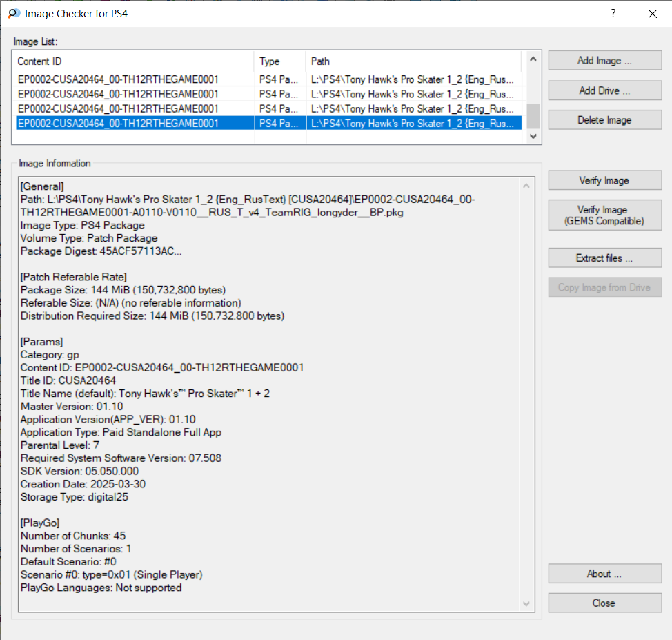This screenshot has width=672, height=640.
Task: Click the Application Type: Paid Standalone Full App line
Action: click(x=121, y=432)
